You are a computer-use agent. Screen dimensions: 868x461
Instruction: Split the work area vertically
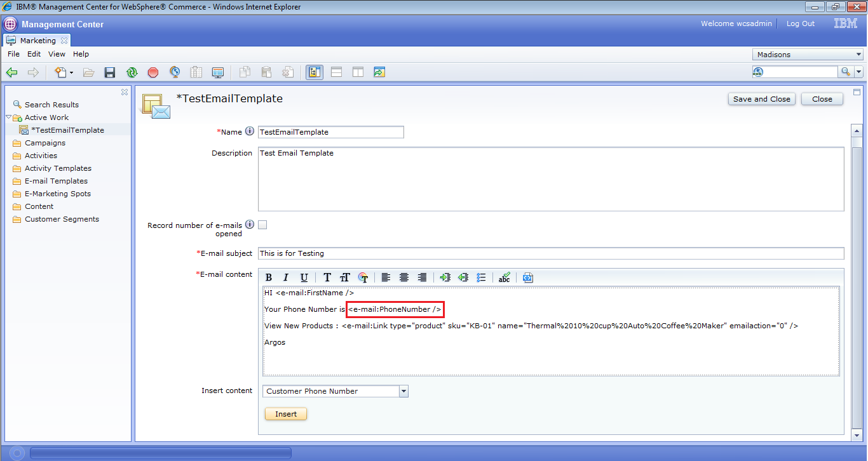point(358,72)
